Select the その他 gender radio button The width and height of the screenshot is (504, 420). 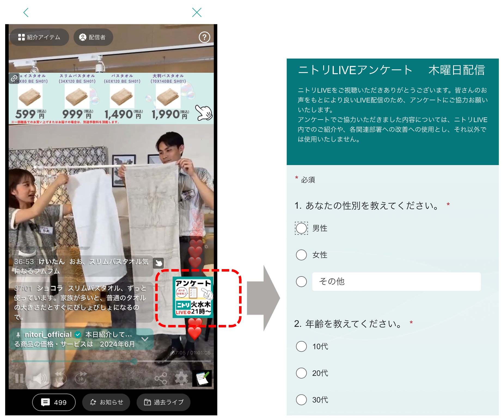pyautogui.click(x=301, y=282)
